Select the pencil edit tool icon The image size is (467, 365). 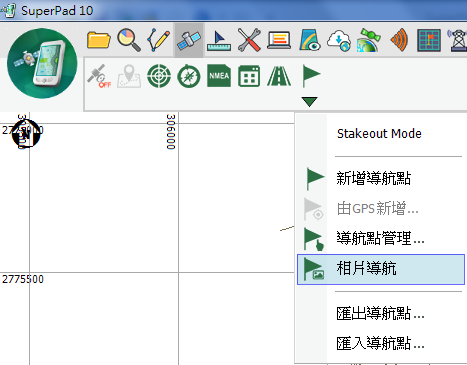159,40
